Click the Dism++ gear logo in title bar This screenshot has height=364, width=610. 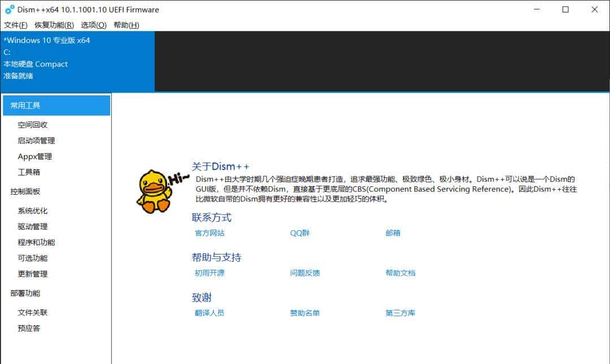(8, 10)
